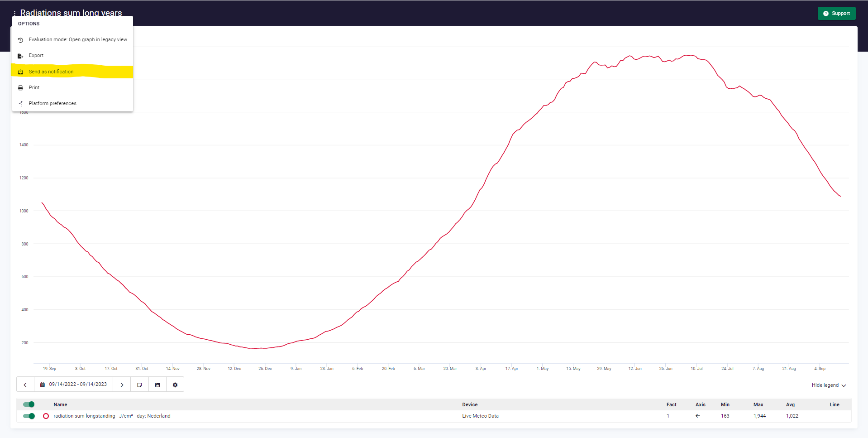This screenshot has width=868, height=438.
Task: Toggle all series in legend header
Action: (x=29, y=404)
